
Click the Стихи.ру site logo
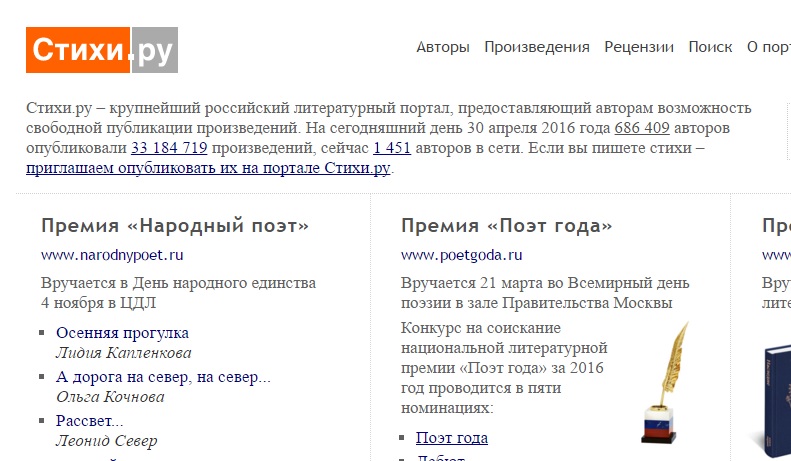coord(102,50)
